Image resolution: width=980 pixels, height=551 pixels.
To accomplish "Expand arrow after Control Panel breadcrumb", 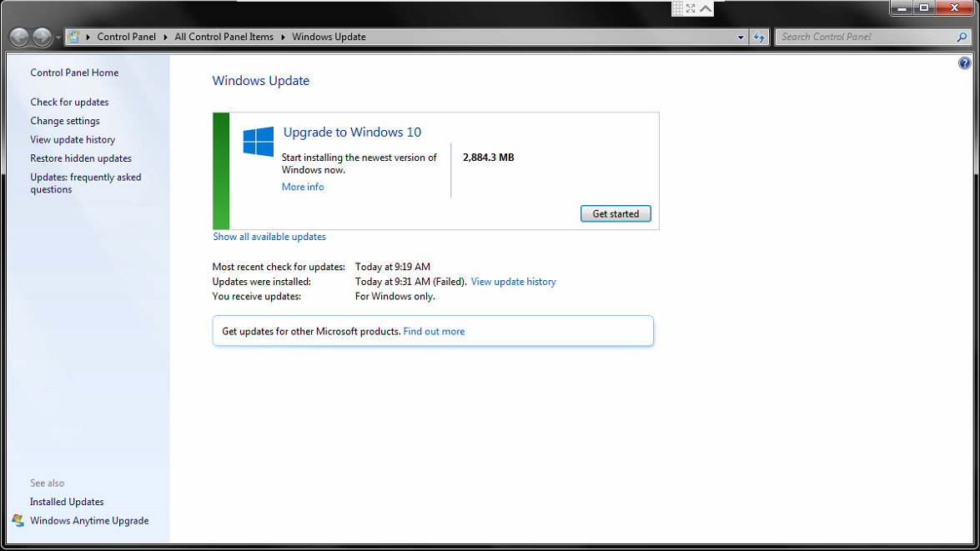I will [x=166, y=37].
